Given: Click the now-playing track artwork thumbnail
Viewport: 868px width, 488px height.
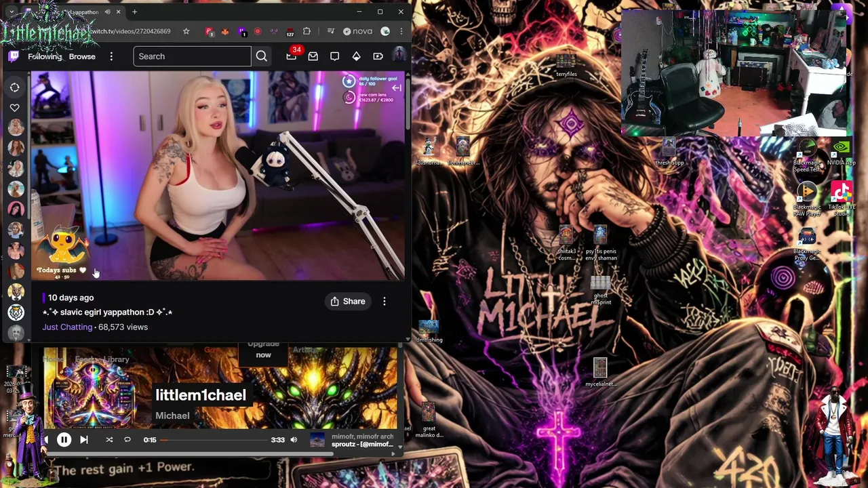Looking at the screenshot, I should pyautogui.click(x=317, y=440).
